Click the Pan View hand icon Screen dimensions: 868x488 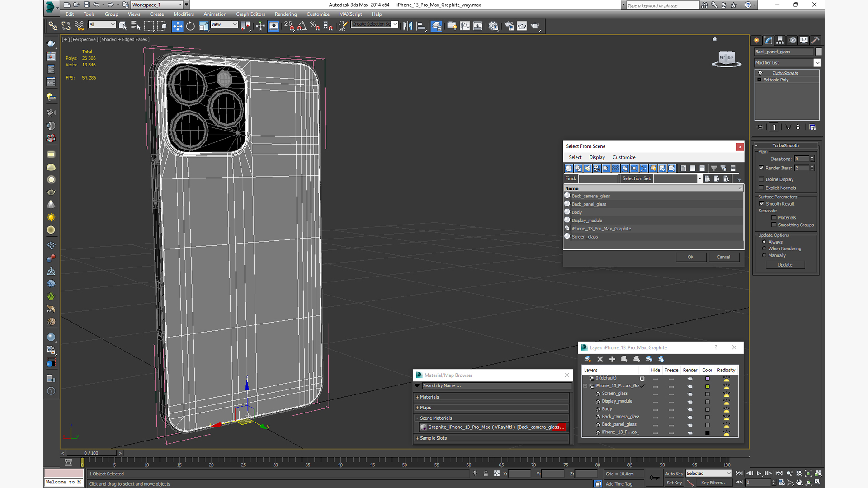pos(799,483)
